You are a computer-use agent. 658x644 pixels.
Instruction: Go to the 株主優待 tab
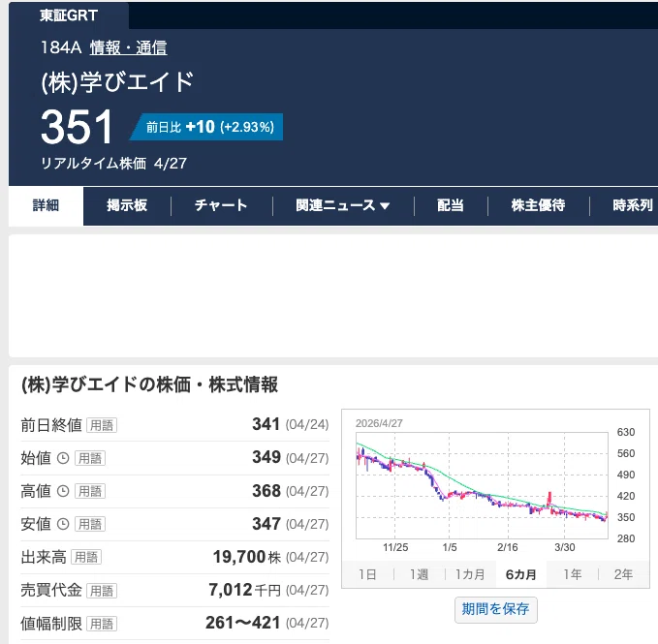coord(538,205)
